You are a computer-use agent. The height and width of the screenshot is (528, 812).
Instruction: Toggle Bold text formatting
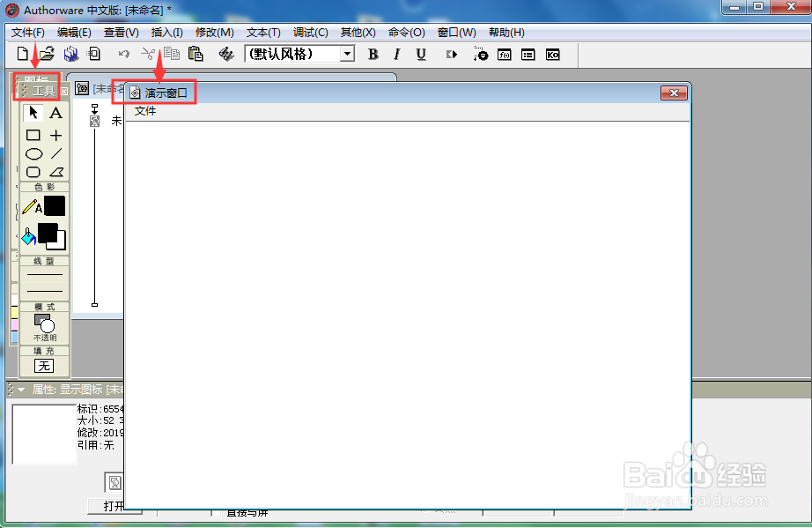[x=373, y=55]
